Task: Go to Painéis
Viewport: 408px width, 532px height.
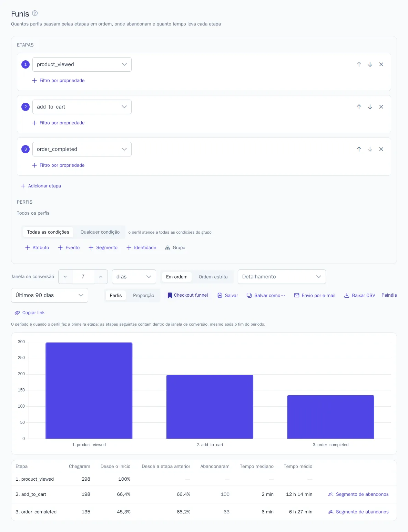Action: (x=389, y=295)
